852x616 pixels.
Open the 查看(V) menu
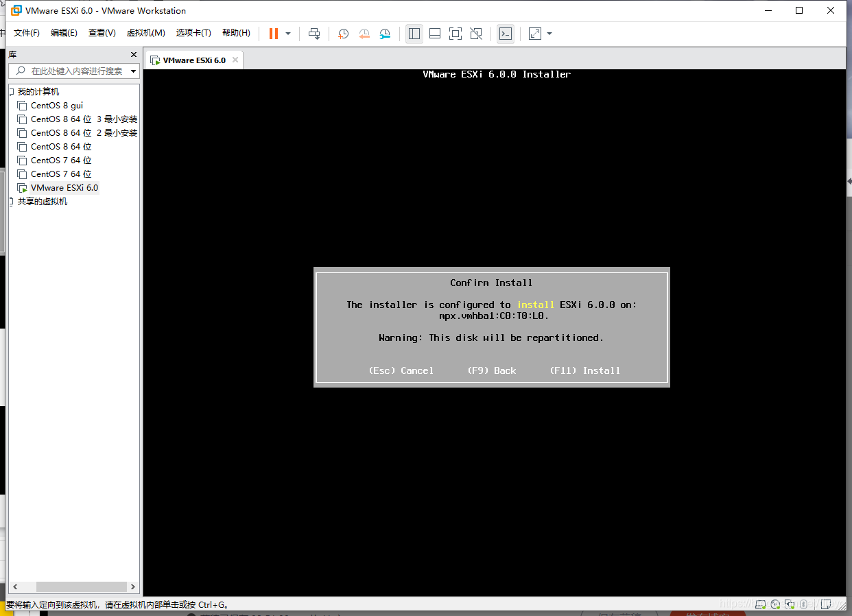click(102, 33)
